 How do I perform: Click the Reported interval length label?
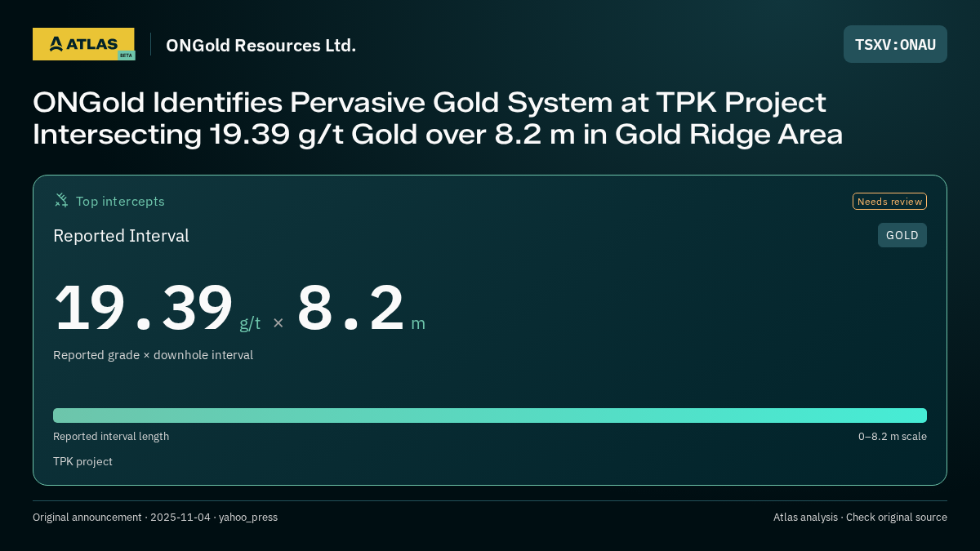point(111,437)
